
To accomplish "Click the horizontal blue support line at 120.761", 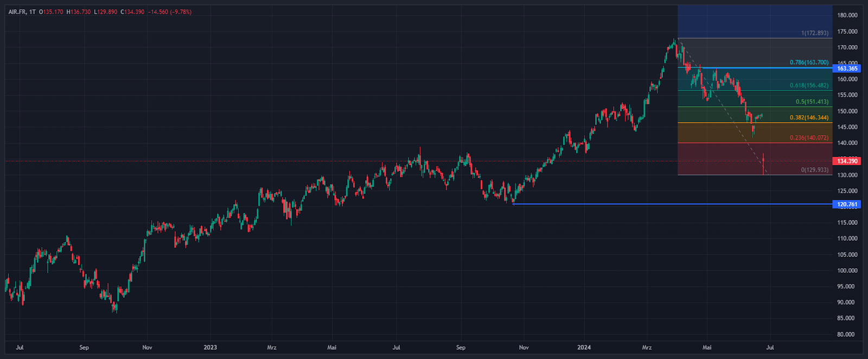I will coord(651,204).
